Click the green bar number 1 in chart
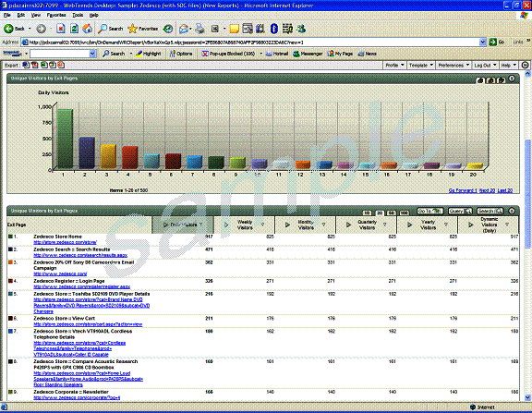Screen dimensions: 532x413 65,139
